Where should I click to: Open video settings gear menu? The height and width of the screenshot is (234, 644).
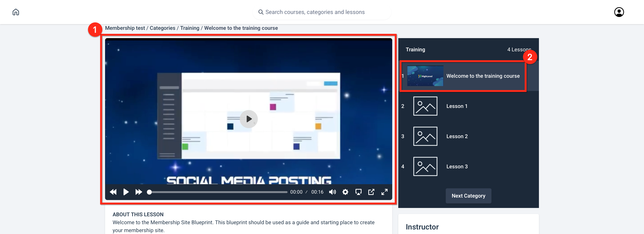(345, 192)
